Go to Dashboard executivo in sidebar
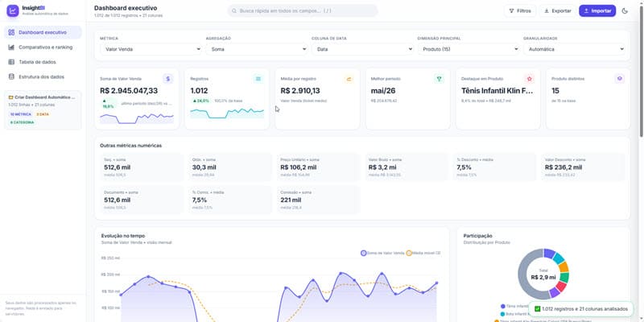This screenshot has height=322, width=644. [x=43, y=32]
